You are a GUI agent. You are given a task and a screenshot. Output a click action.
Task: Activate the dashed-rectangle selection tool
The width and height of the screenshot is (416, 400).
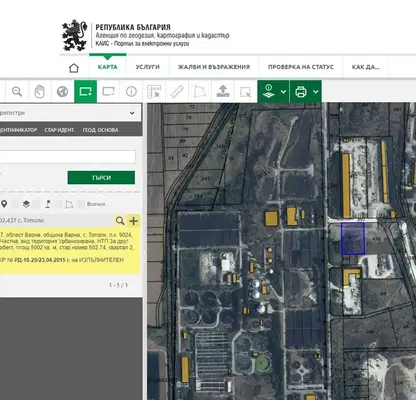coord(245,91)
